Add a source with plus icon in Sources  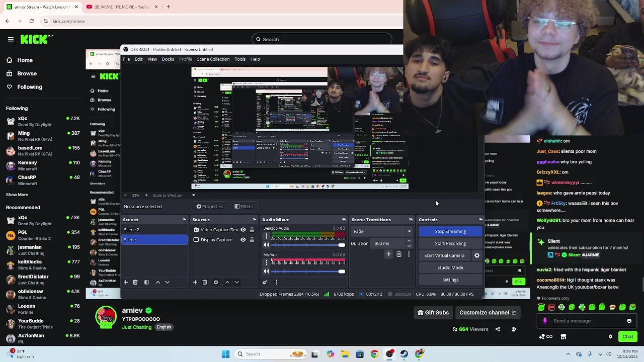pos(195,283)
